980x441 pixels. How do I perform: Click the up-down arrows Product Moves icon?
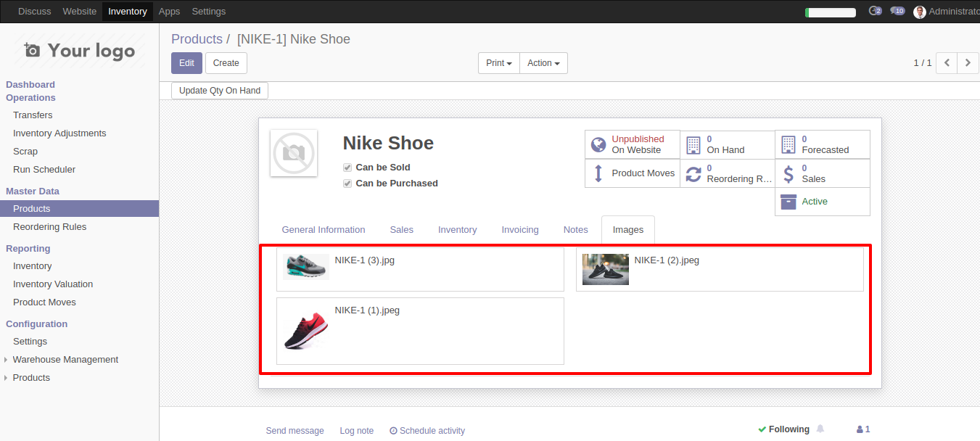tap(598, 173)
